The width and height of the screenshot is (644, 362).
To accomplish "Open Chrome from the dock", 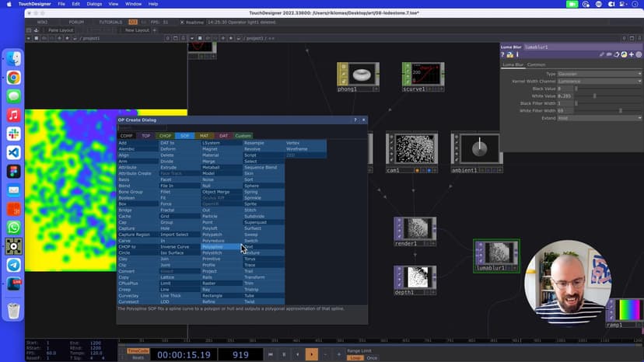I will pyautogui.click(x=14, y=78).
